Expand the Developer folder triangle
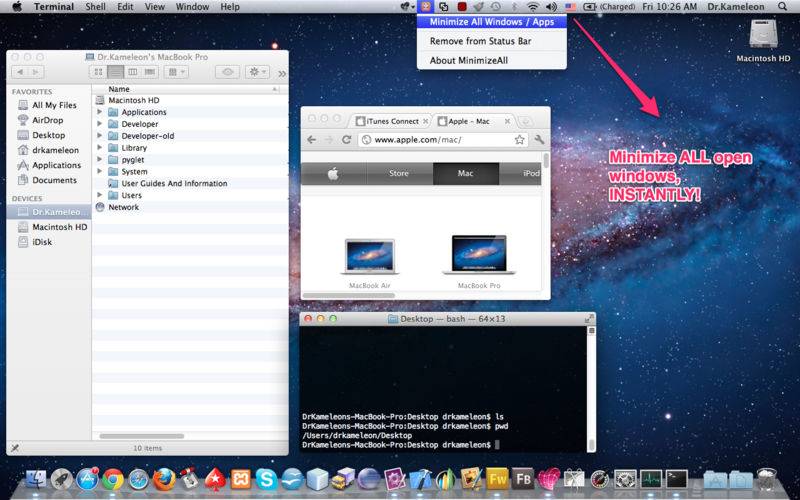Image resolution: width=800 pixels, height=500 pixels. point(99,123)
